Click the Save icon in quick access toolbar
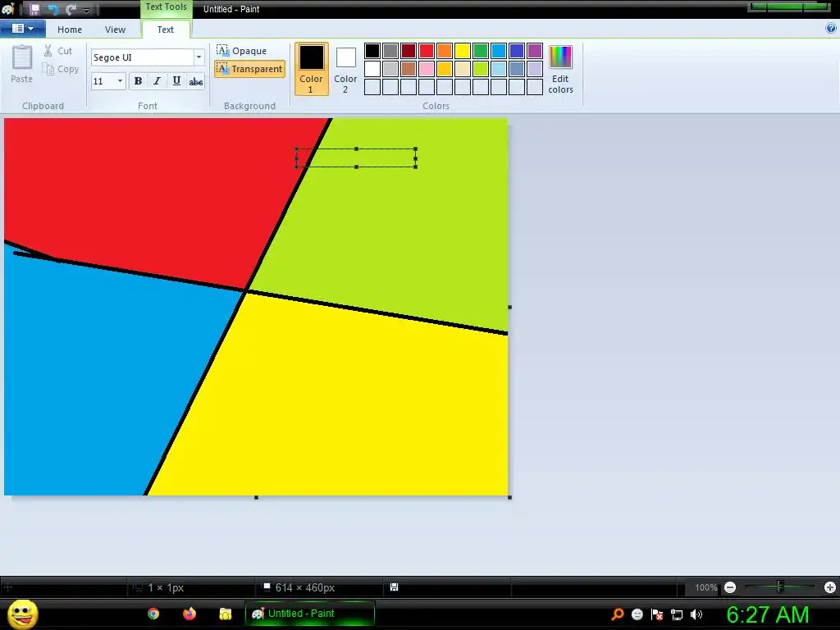Screen dimensions: 840x630 [34, 9]
